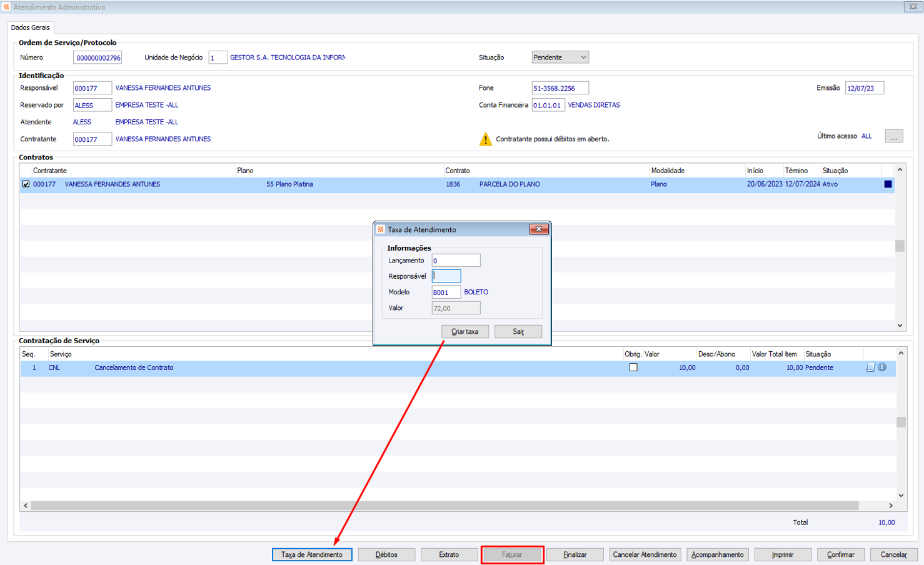Image resolution: width=924 pixels, height=565 pixels.
Task: Click the Contratação de Serviço scroll-up arrow
Action: [x=901, y=353]
